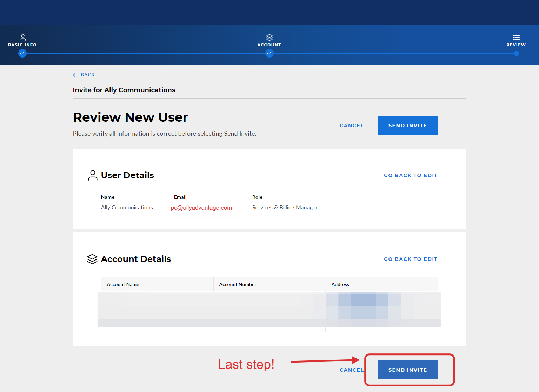Image resolution: width=539 pixels, height=392 pixels.
Task: Click the Services & Billing Manager role
Action: (285, 208)
